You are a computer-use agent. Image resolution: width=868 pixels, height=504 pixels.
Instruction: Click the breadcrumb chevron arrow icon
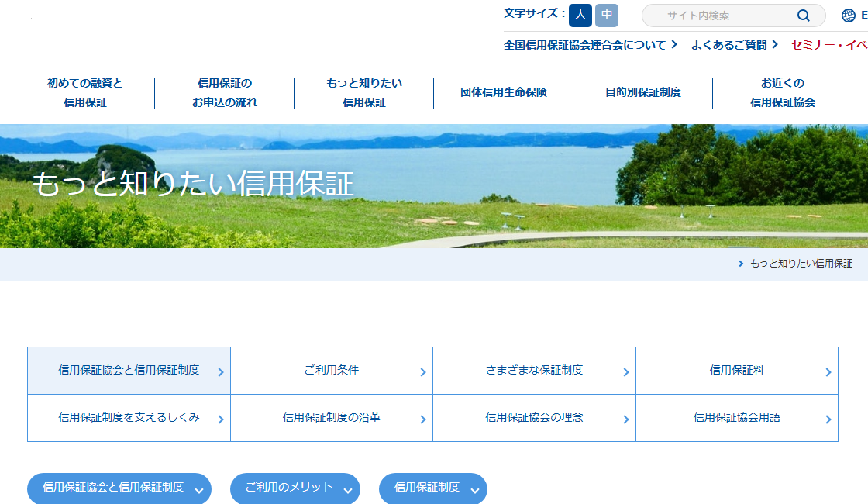pyautogui.click(x=741, y=264)
